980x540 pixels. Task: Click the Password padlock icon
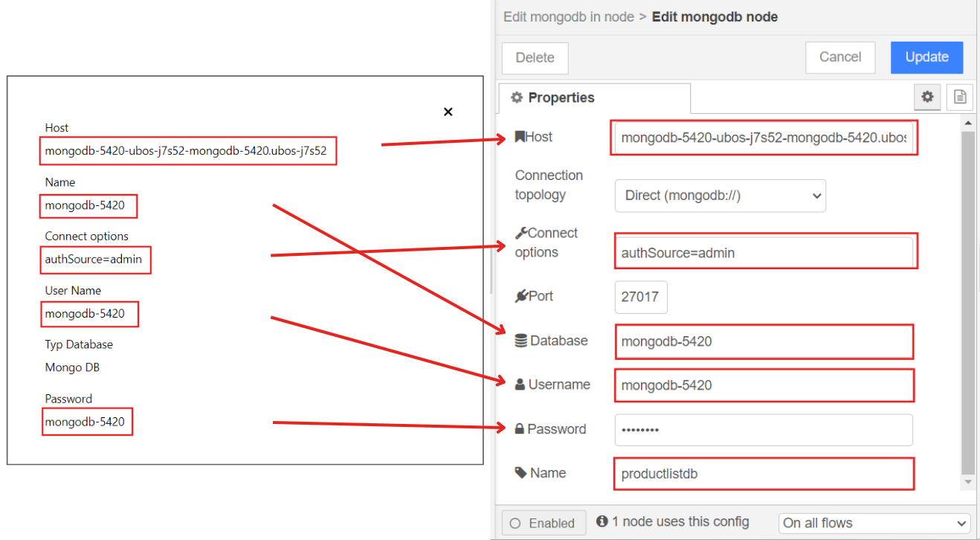click(x=520, y=428)
